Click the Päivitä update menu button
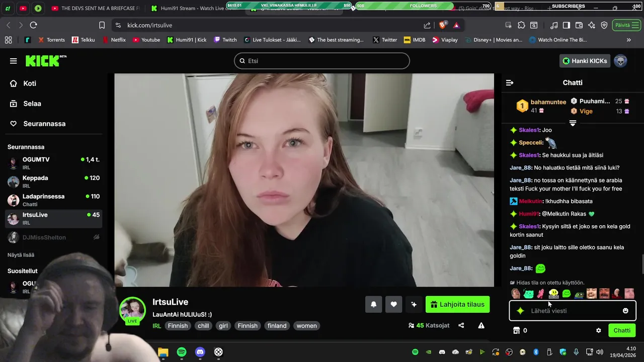This screenshot has width=644, height=362. click(x=627, y=25)
